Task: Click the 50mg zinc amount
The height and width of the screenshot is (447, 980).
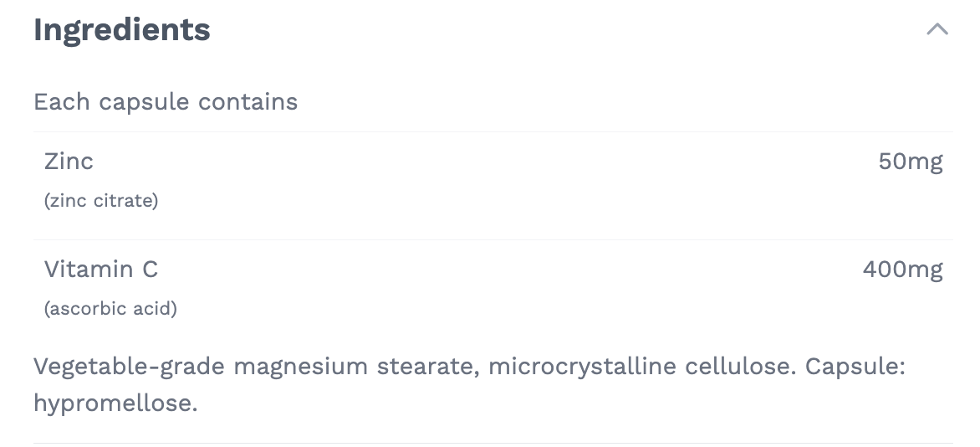Action: pos(911,161)
